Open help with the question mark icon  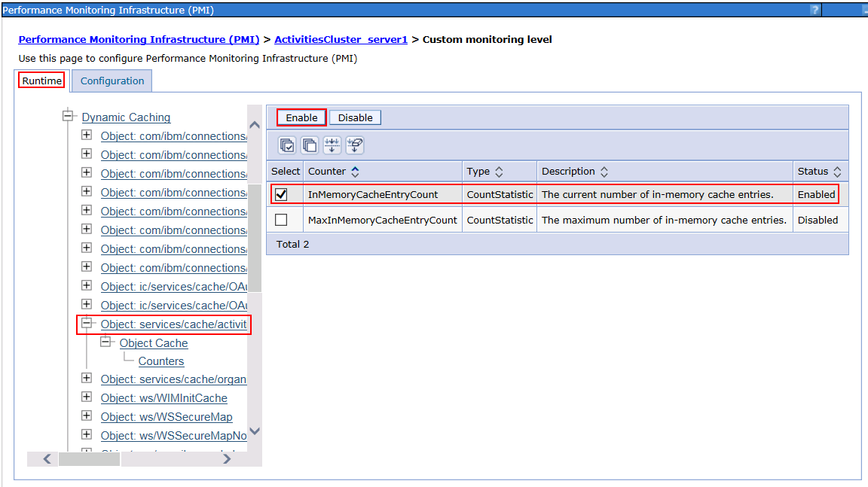point(815,10)
